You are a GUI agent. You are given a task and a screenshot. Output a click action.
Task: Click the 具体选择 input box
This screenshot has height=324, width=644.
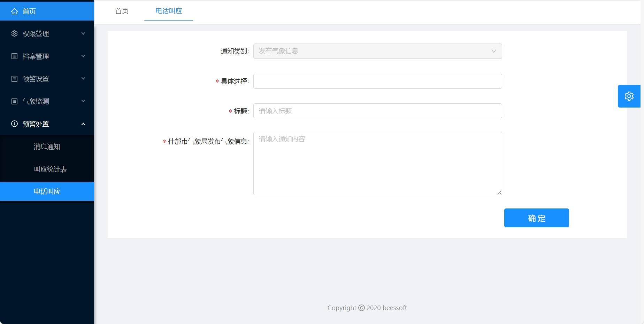pyautogui.click(x=377, y=81)
